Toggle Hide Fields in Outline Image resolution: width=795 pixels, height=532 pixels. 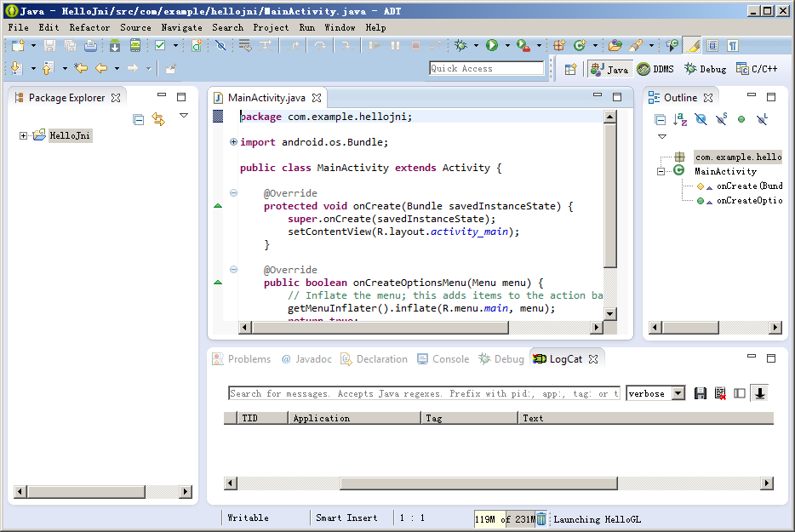tap(701, 120)
